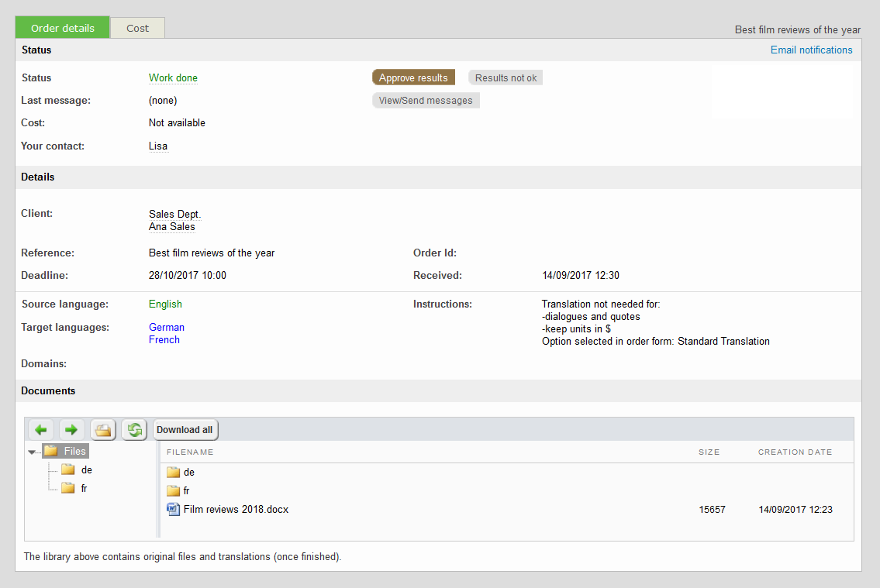The height and width of the screenshot is (588, 880).
Task: Download all documents
Action: point(185,429)
